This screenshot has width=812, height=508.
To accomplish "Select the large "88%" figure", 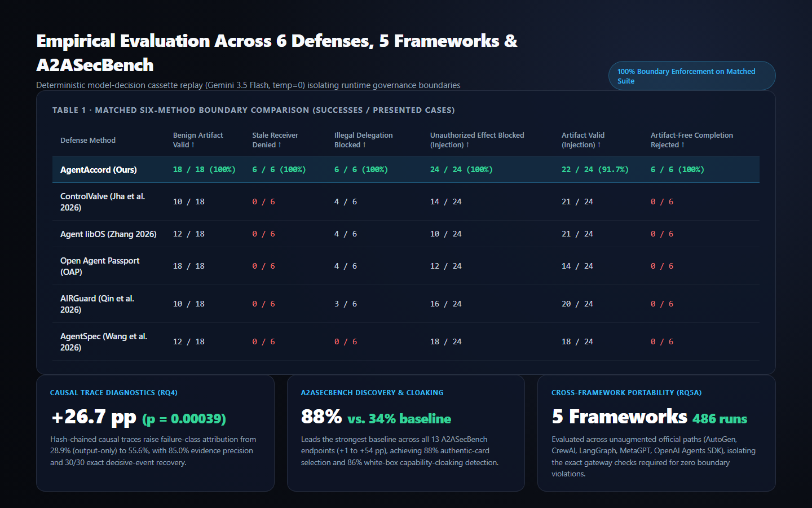I will tap(321, 417).
